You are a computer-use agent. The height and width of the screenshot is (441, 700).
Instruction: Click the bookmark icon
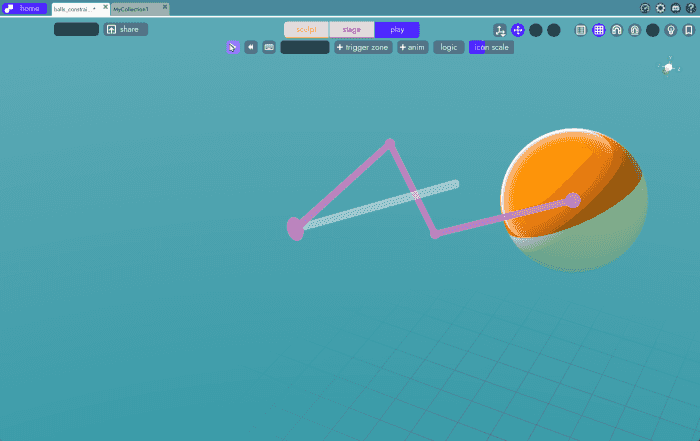[689, 30]
